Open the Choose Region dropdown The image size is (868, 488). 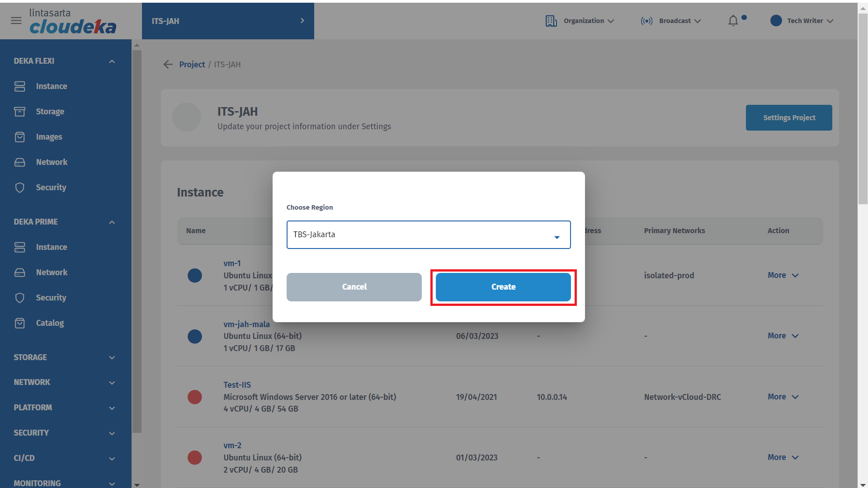(x=428, y=235)
